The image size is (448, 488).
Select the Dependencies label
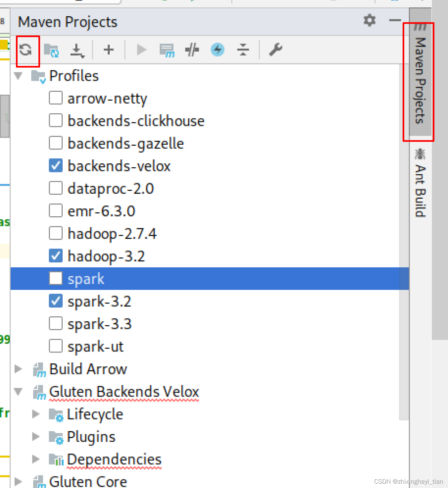pos(114,460)
